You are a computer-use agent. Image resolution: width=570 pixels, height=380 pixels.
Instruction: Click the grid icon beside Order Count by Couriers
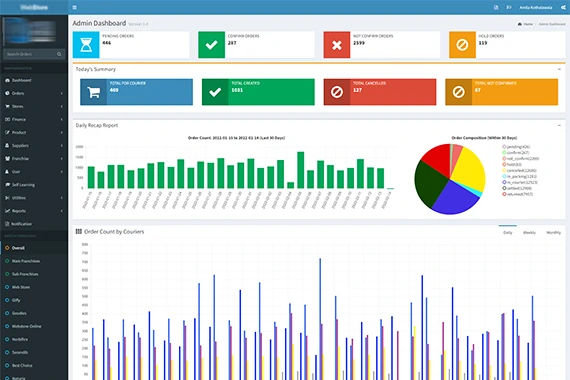(x=79, y=232)
